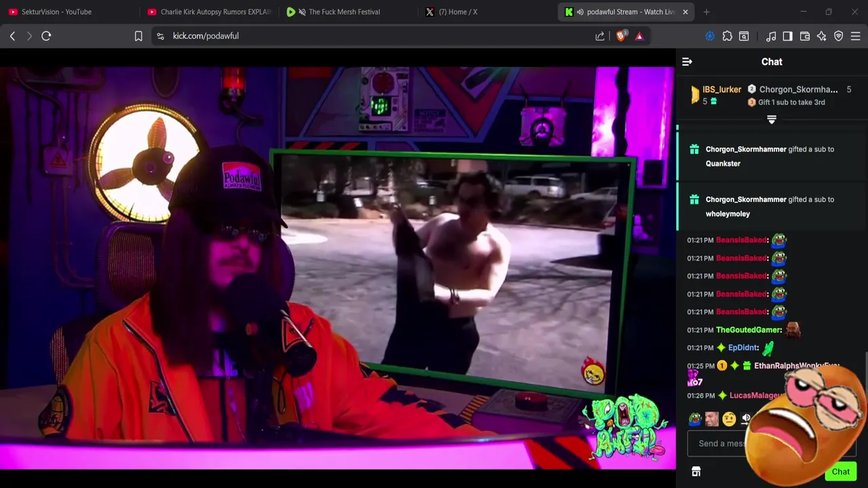The image size is (868, 488).
Task: Open Brave Shields lion icon
Action: (x=621, y=36)
